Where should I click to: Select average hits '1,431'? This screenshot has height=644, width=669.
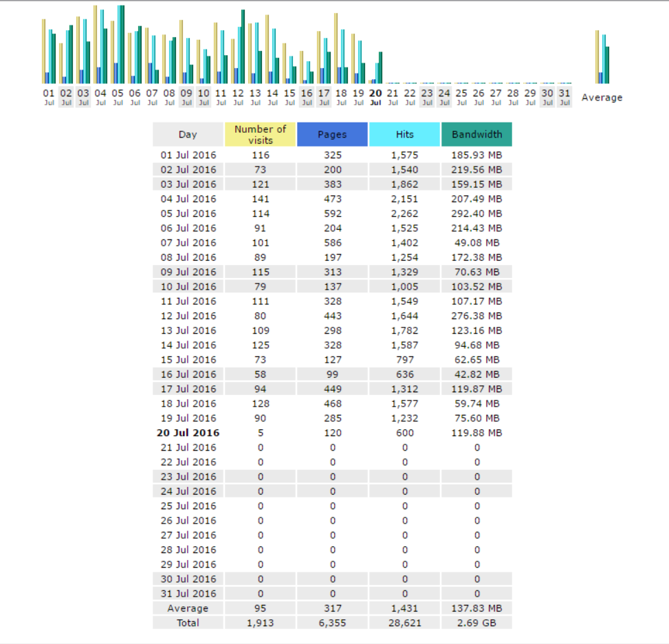click(404, 608)
